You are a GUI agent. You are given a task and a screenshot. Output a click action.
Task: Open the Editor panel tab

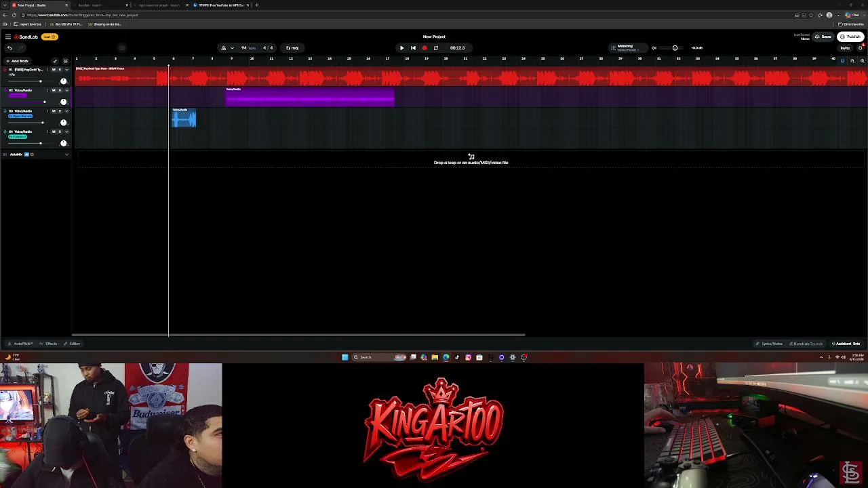(x=73, y=344)
